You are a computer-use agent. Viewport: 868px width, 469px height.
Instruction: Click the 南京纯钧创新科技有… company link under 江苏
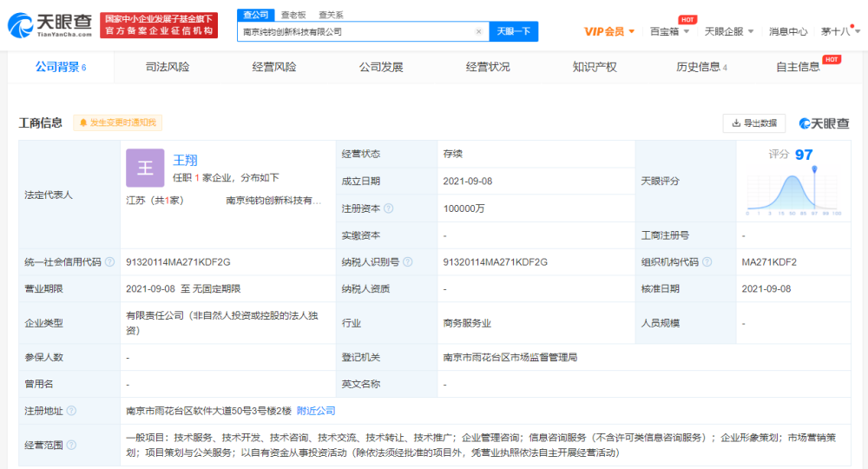pos(273,200)
